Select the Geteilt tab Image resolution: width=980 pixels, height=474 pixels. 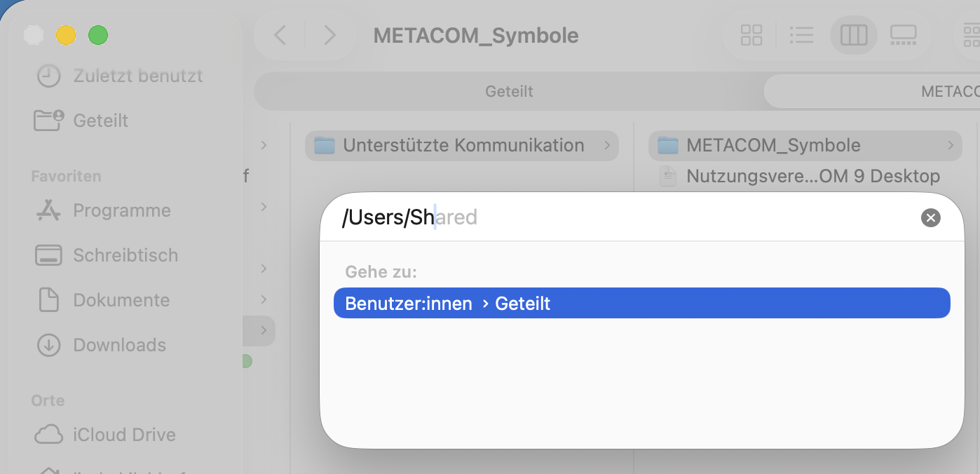[x=509, y=92]
